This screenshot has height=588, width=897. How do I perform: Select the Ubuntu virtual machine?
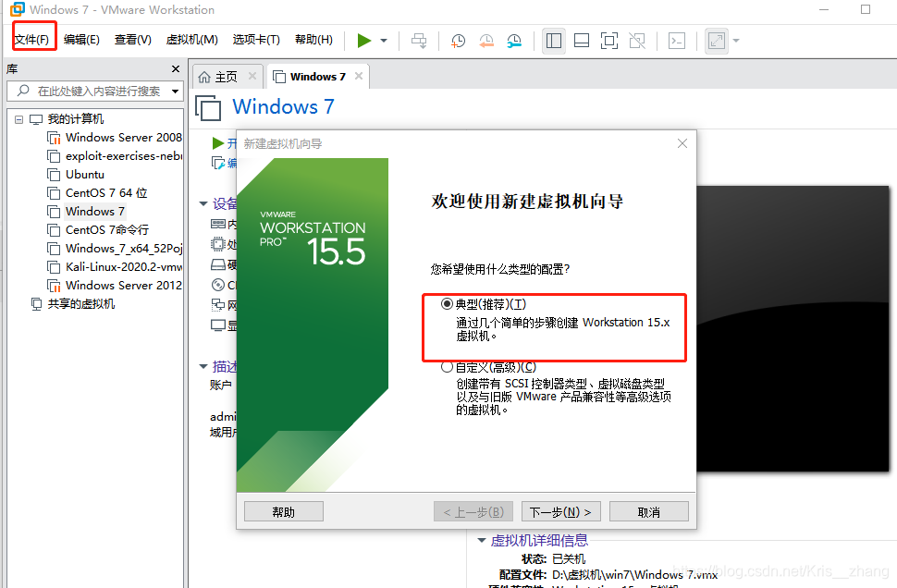[76, 175]
